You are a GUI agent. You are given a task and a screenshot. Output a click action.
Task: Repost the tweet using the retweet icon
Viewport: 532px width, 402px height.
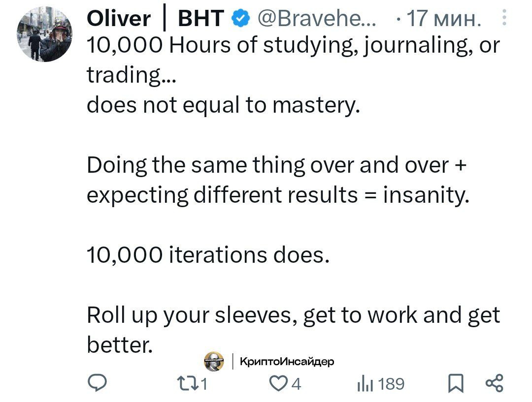coord(188,384)
